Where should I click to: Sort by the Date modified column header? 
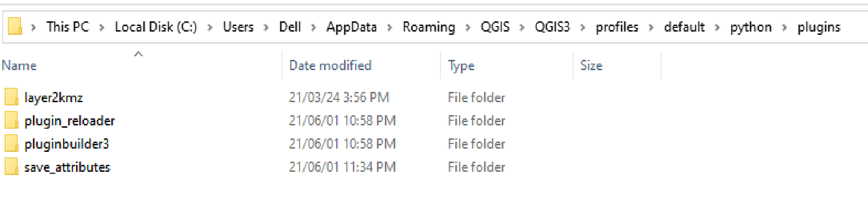(330, 66)
